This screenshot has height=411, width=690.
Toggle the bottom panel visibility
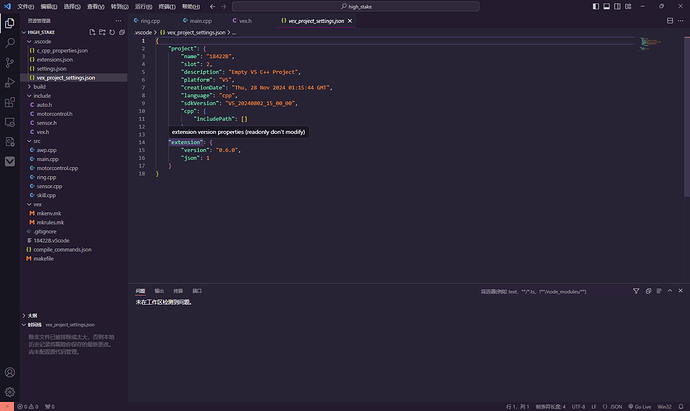[606, 7]
